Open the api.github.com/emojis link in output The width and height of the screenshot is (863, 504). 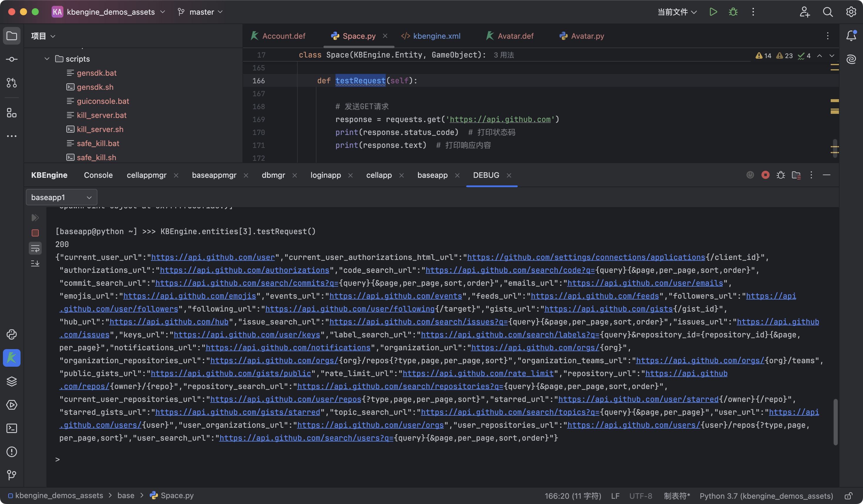coord(189,296)
